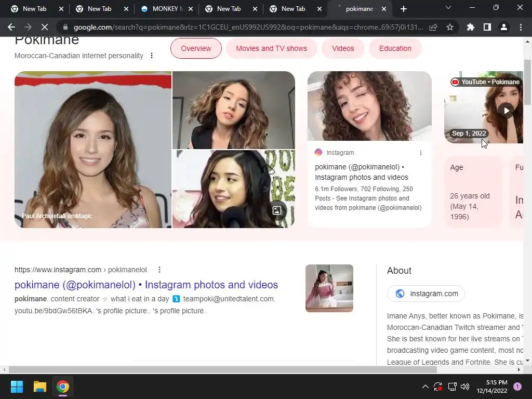Open the Windows Start menu

coord(17,387)
